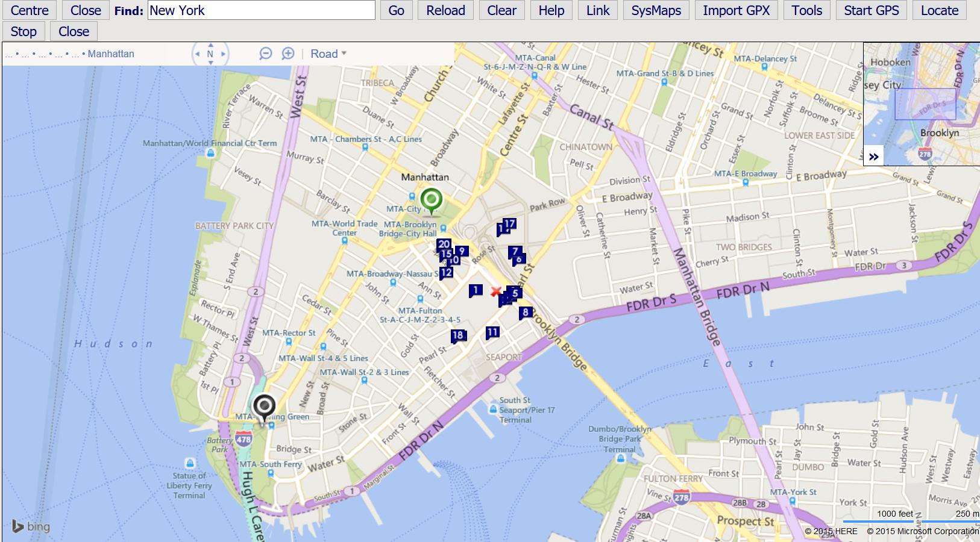Screen dimensions: 980x542
Task: Click the CHINATOWN map label
Action: [x=586, y=147]
